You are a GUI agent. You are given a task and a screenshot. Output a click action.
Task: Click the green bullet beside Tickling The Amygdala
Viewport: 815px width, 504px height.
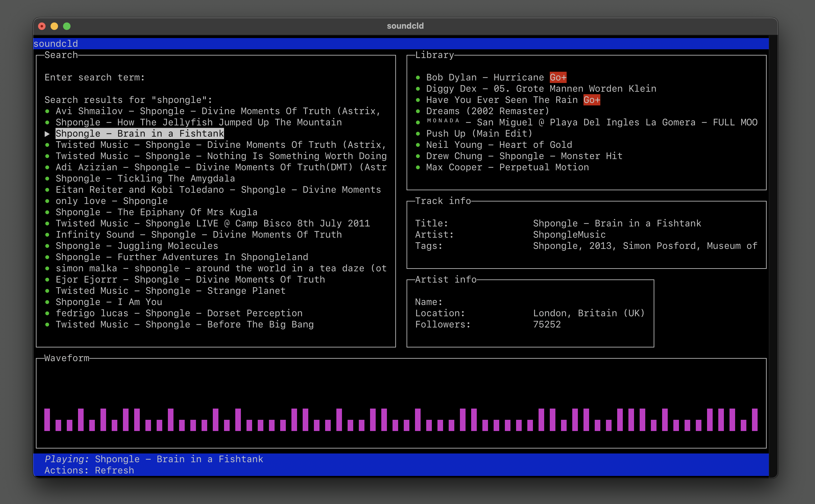click(47, 179)
